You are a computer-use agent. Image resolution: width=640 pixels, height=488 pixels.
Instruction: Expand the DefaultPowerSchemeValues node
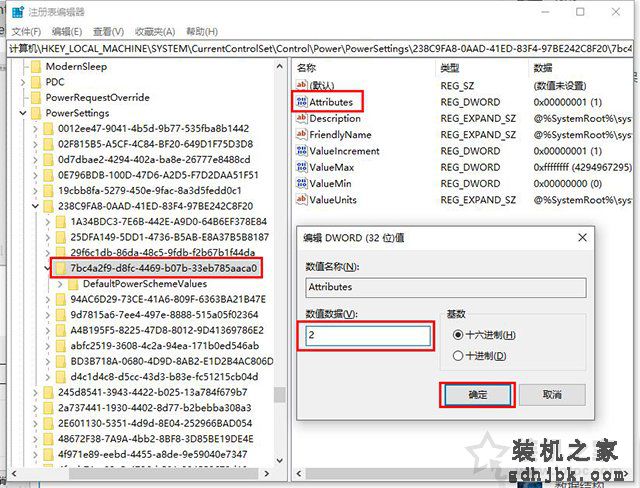[x=60, y=284]
